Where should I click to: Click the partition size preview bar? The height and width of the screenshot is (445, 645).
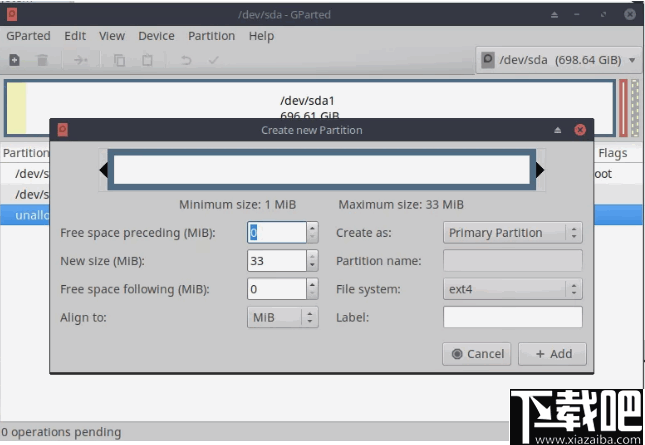tap(322, 170)
